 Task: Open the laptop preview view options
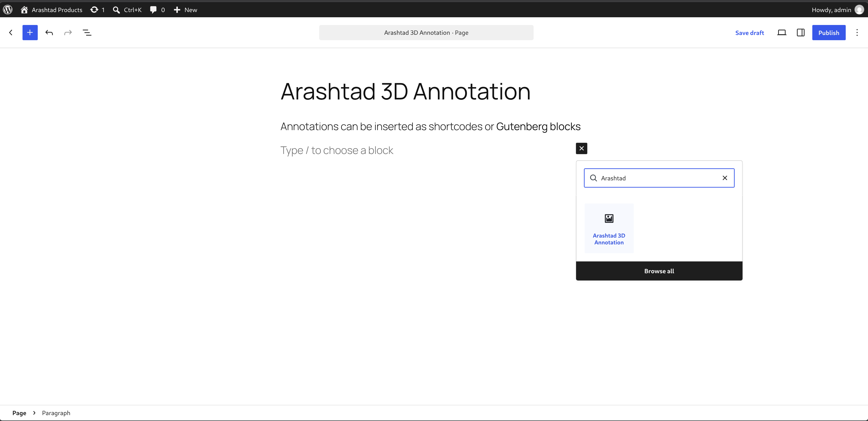point(782,33)
